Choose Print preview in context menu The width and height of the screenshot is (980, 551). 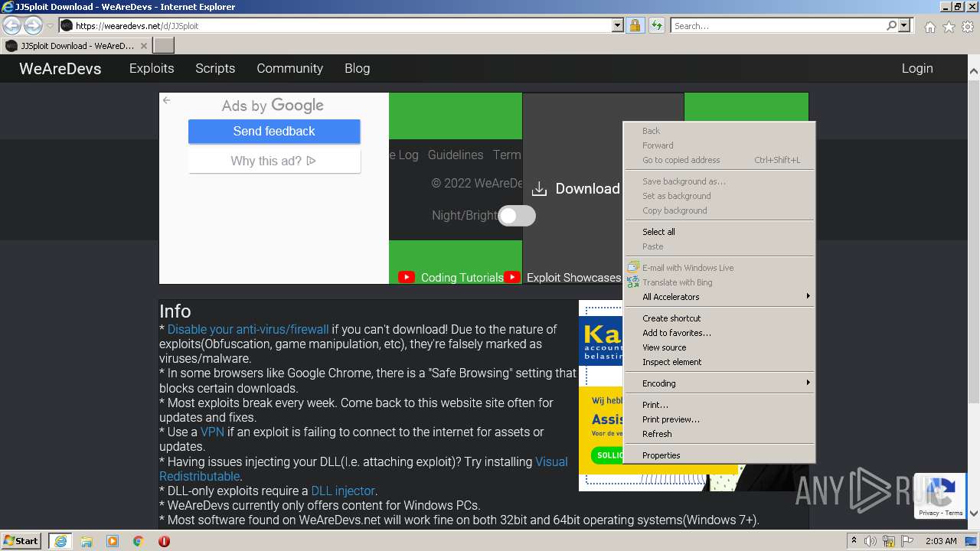pyautogui.click(x=719, y=419)
